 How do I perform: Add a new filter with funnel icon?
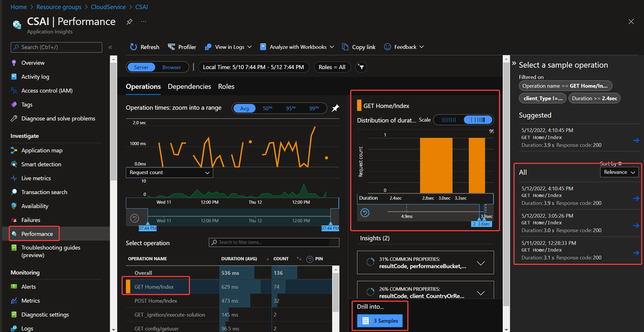[361, 67]
